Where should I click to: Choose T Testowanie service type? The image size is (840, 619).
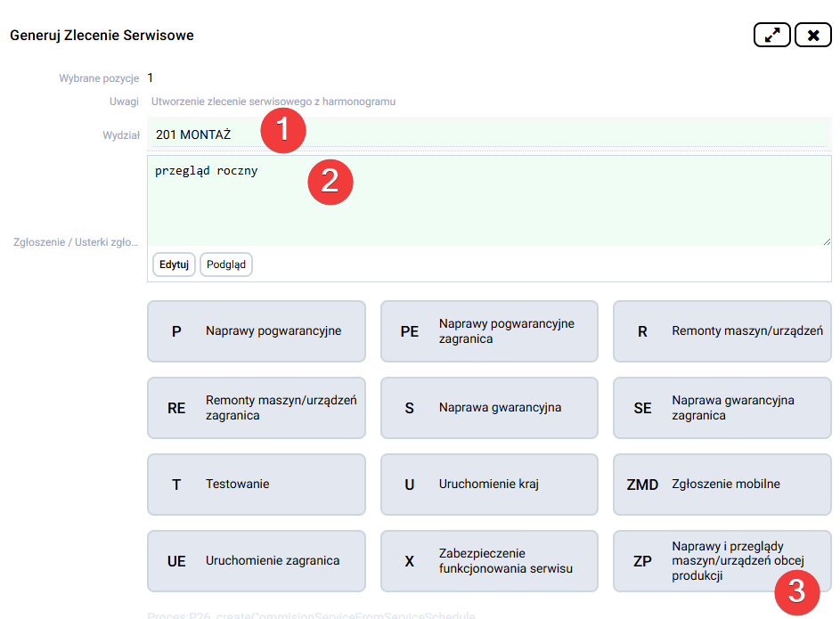(256, 485)
